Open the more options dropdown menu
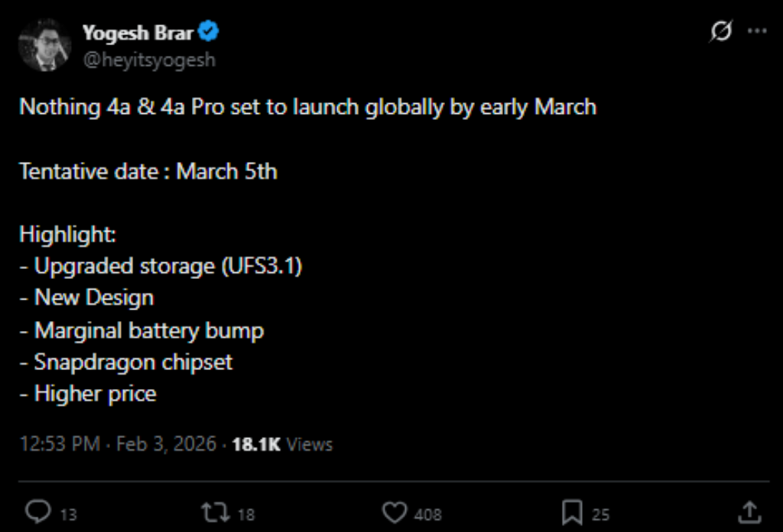This screenshot has height=532, width=783. (758, 31)
